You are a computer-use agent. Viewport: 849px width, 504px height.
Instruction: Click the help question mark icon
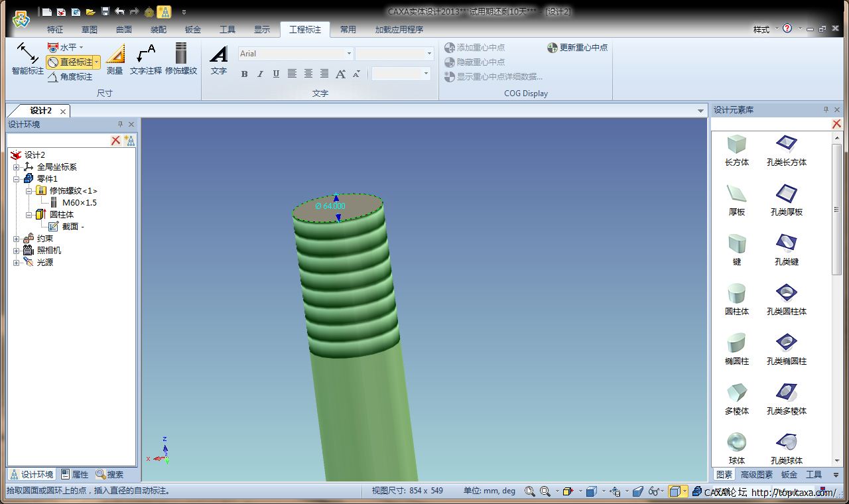click(x=787, y=29)
